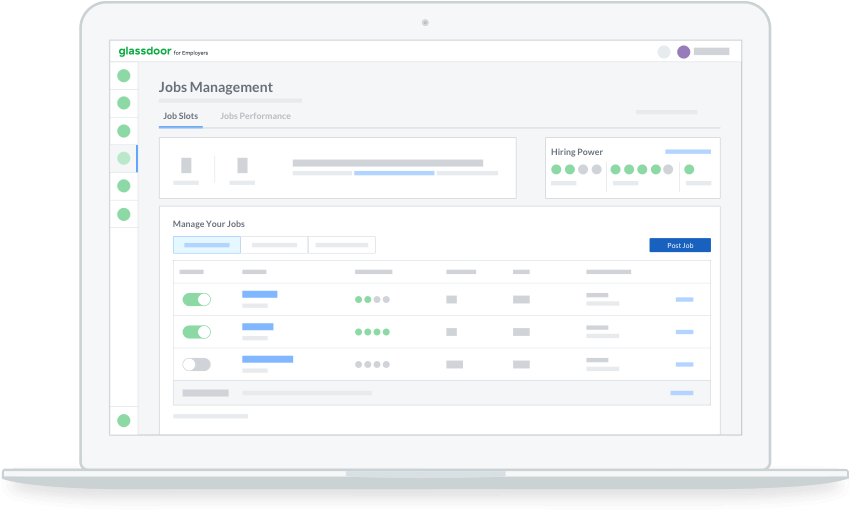This screenshot has height=510, width=850.
Task: Switch to the Job Slots tab
Action: click(181, 116)
